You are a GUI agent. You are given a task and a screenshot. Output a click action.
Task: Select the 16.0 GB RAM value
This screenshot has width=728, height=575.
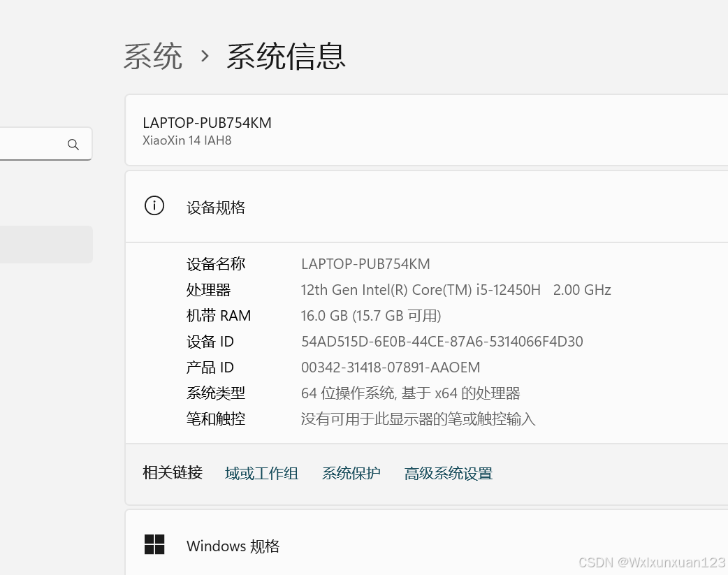click(x=371, y=316)
